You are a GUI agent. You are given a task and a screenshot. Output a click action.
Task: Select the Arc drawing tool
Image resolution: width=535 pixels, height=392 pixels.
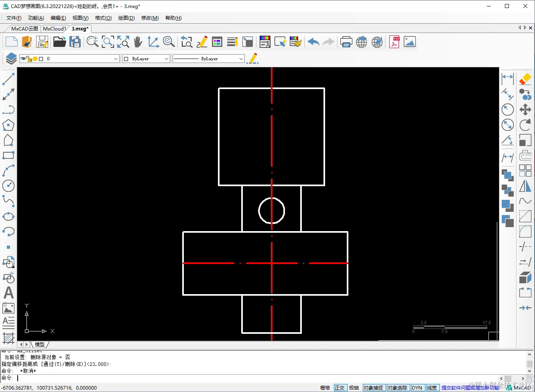pos(8,171)
